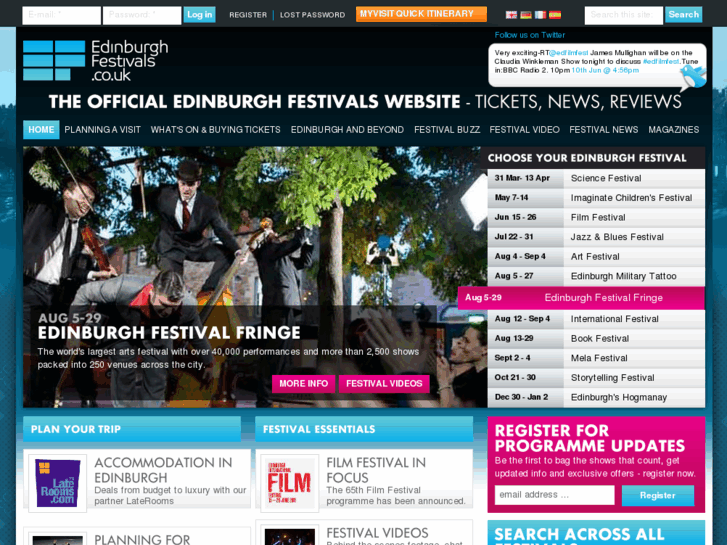Open Planning a Visit menu
The image size is (727, 545).
[x=102, y=130]
